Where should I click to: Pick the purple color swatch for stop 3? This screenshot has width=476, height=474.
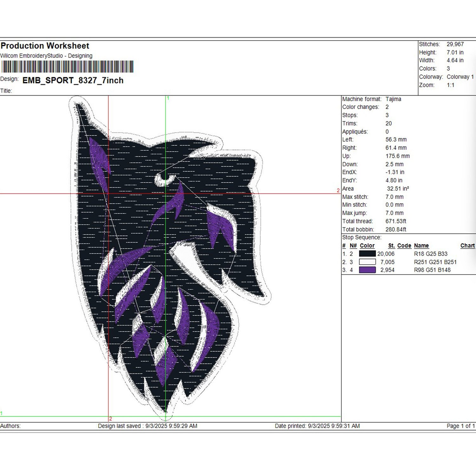click(x=367, y=270)
